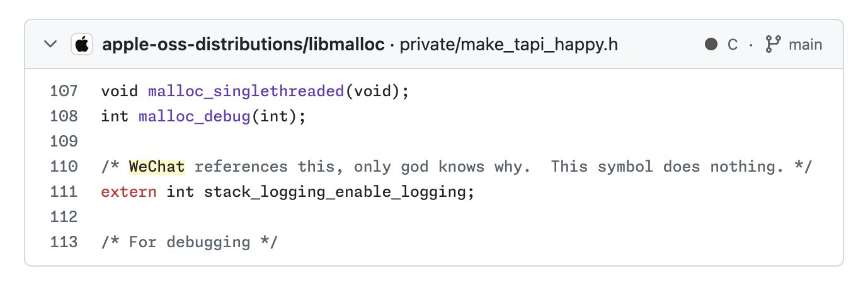Screen dimensions: 868x288
Task: Click the git branch icon
Action: coord(772,45)
